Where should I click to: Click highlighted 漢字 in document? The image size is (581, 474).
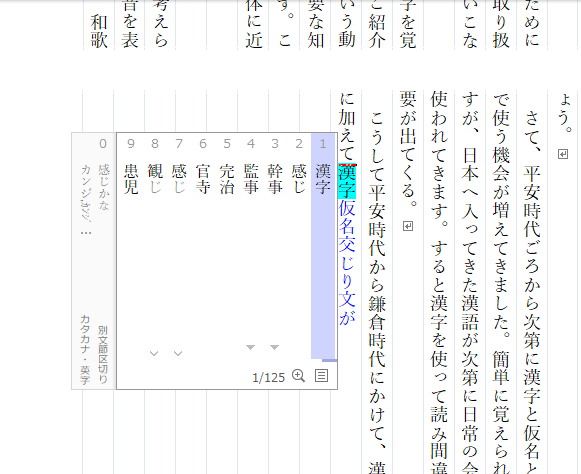(347, 182)
